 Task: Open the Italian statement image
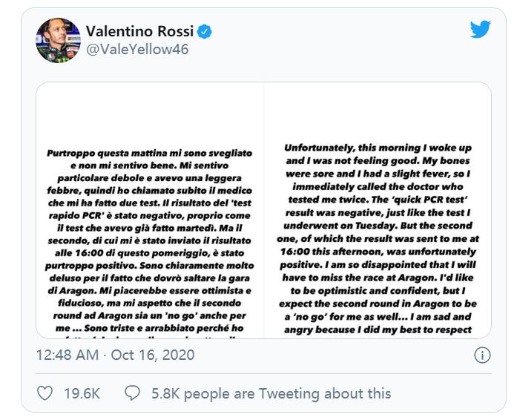point(151,210)
